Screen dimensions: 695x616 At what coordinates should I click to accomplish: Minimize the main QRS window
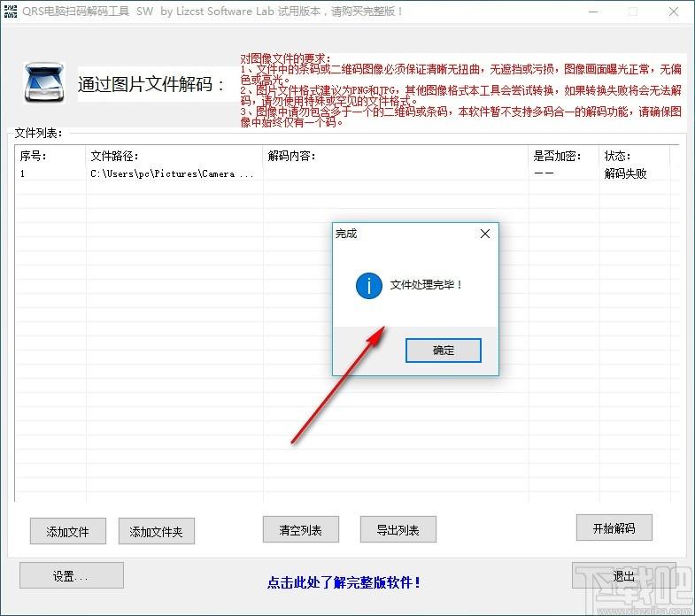(593, 12)
